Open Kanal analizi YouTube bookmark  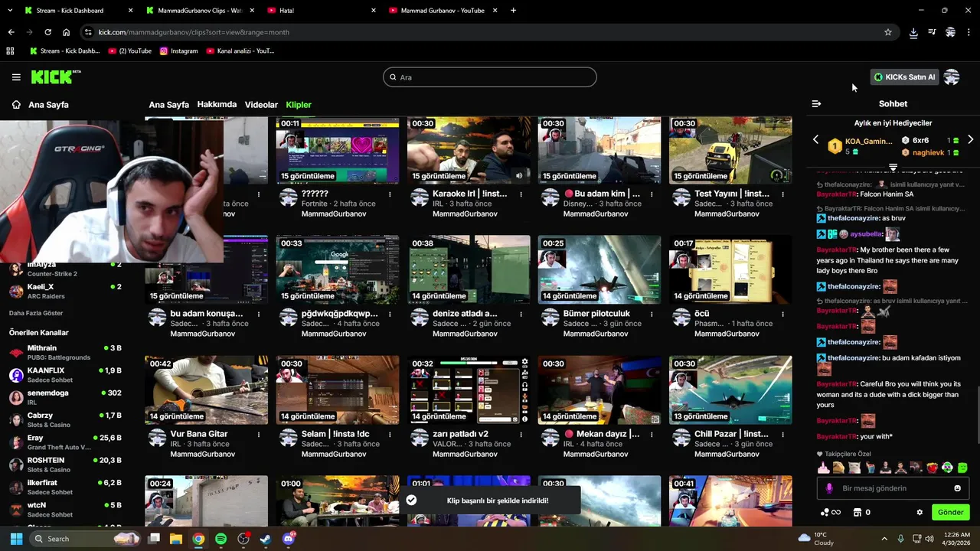pyautogui.click(x=240, y=51)
